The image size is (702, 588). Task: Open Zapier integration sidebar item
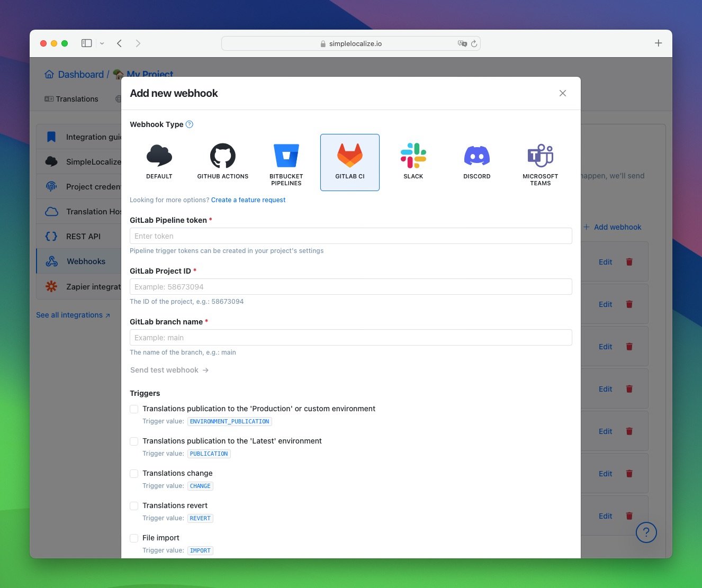(79, 286)
